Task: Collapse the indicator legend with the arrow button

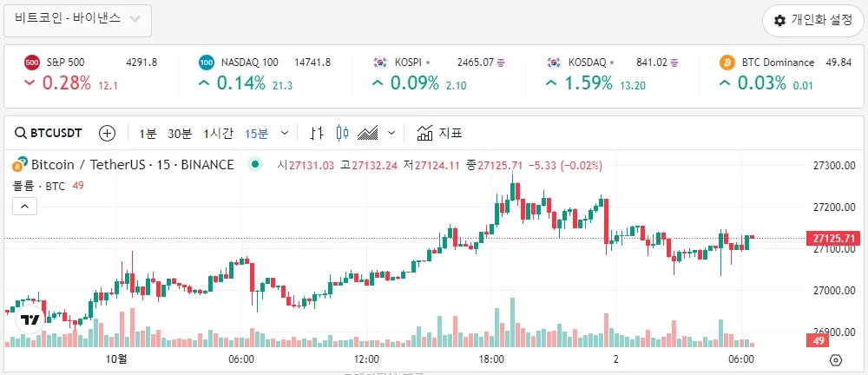Action: pos(25,207)
